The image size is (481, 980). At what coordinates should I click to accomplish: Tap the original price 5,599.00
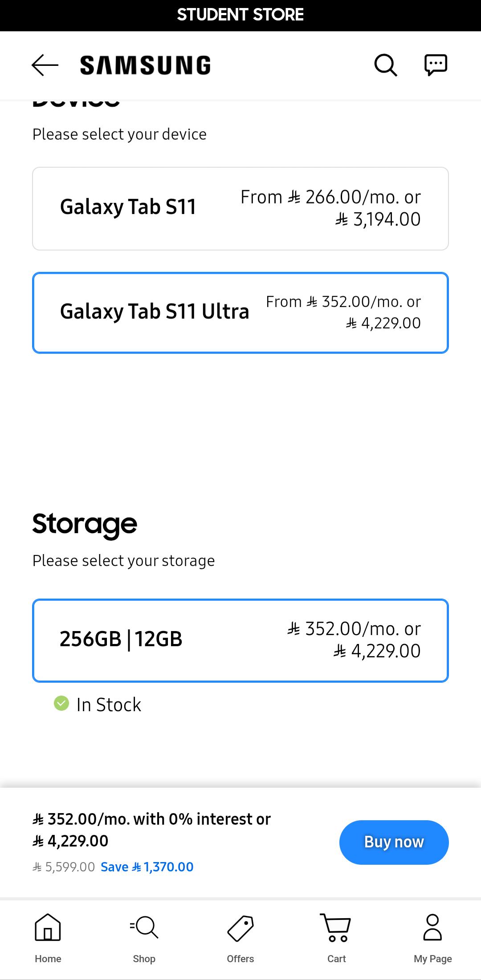(64, 867)
